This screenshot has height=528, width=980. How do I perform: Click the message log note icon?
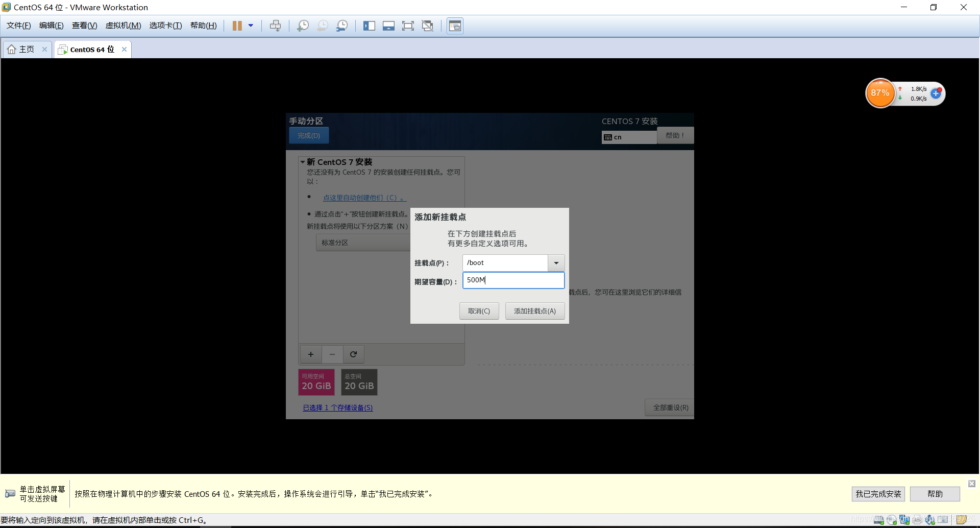(962, 520)
